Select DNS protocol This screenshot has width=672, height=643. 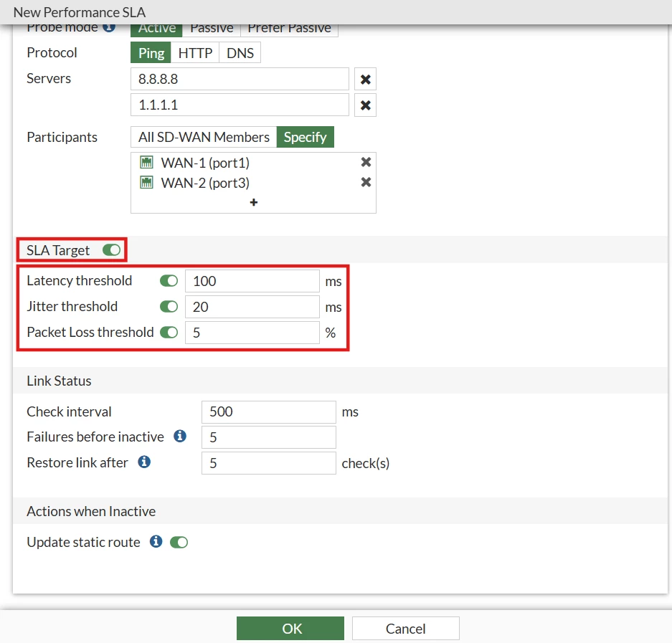pos(240,53)
